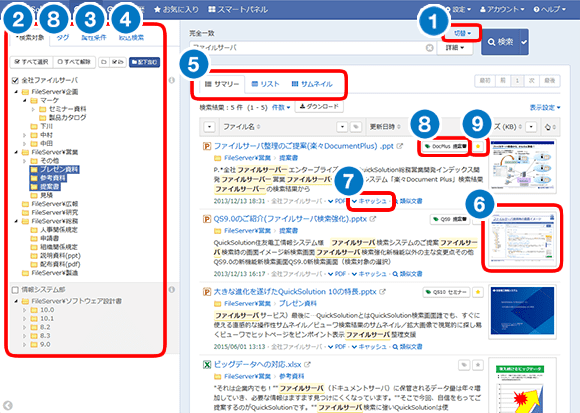The image size is (580, 413).
Task: Open the 属性条件 tab in the left panel
Action: coord(94,38)
